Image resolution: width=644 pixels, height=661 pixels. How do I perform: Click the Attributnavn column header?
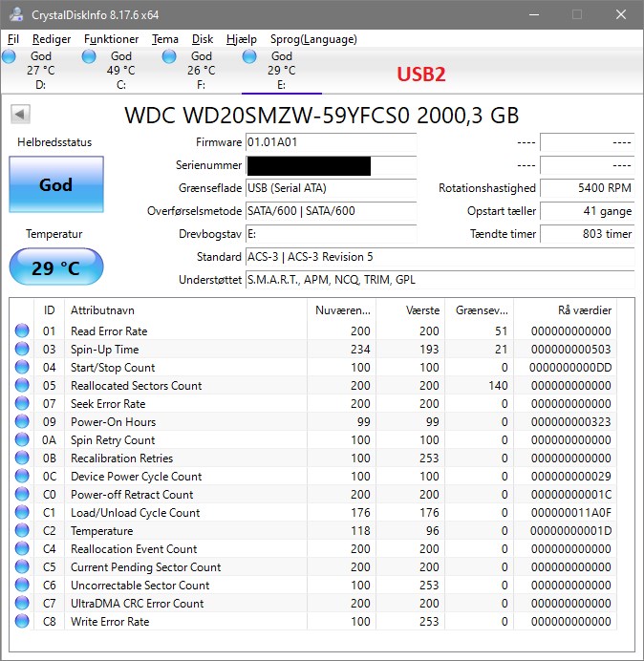click(185, 310)
